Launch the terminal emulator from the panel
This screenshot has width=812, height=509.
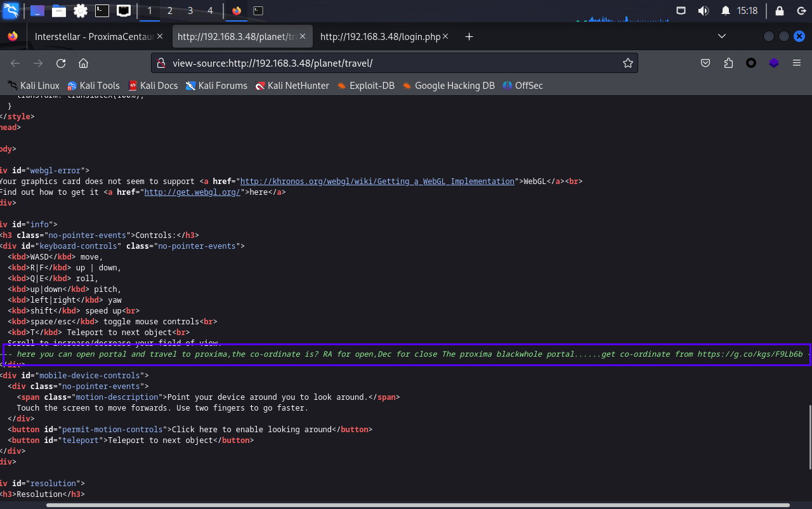101,10
